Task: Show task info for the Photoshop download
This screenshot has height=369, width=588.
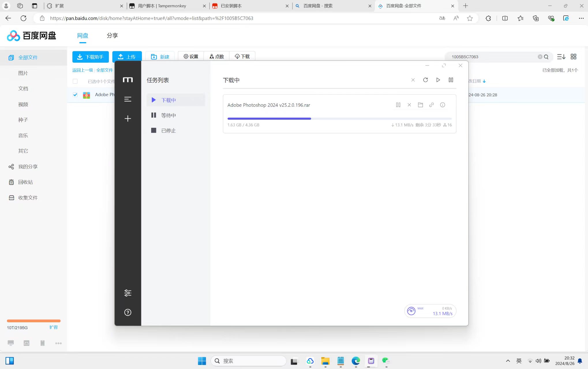Action: point(442,105)
